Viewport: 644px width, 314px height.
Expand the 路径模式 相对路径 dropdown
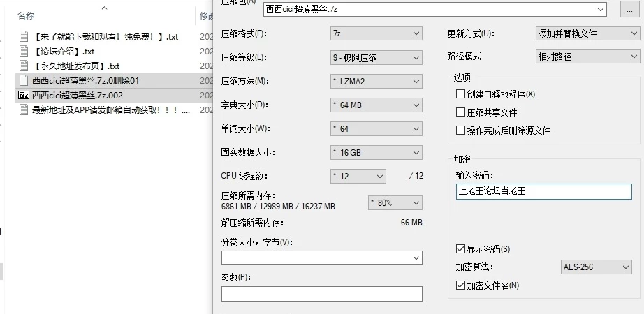coord(587,57)
